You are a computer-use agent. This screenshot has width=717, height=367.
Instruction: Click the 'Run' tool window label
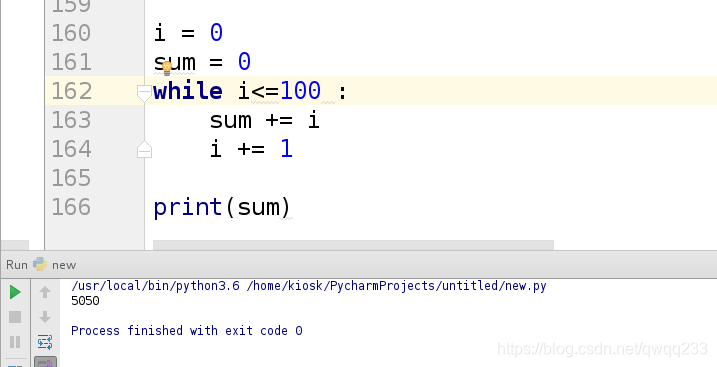(17, 265)
